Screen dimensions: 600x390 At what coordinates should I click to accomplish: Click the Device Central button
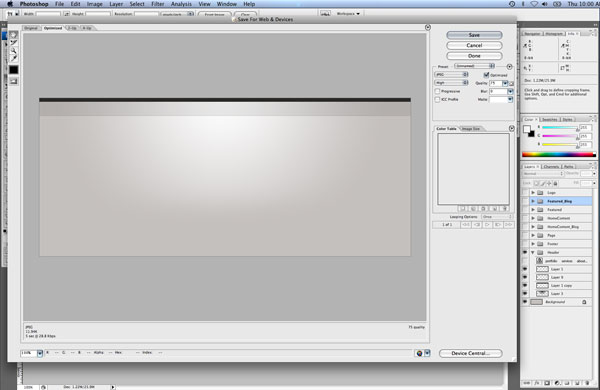(471, 353)
